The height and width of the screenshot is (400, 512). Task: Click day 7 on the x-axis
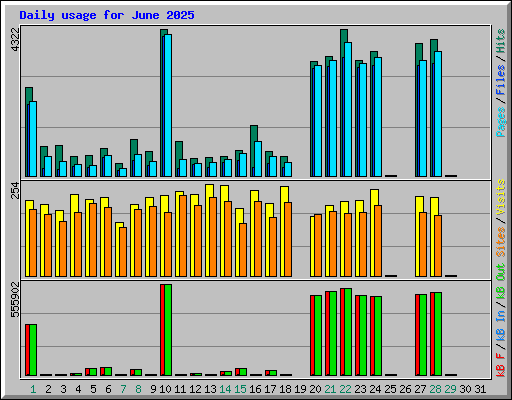click(123, 389)
